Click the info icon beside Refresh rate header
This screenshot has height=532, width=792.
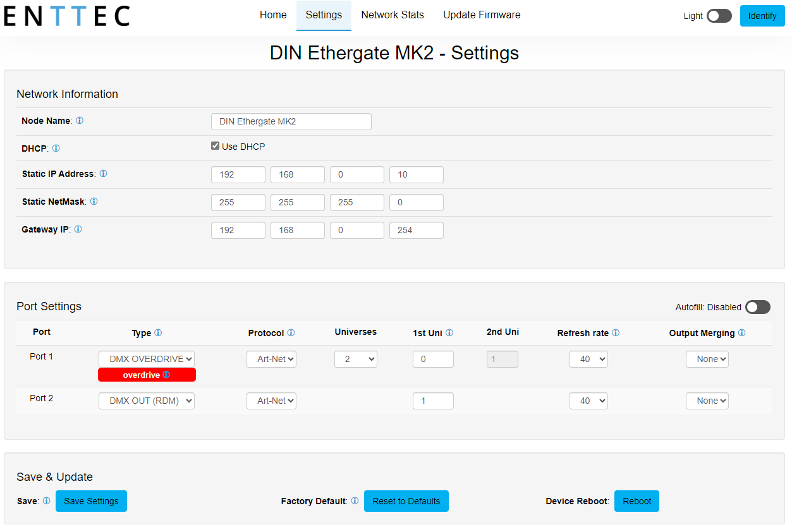click(x=616, y=332)
